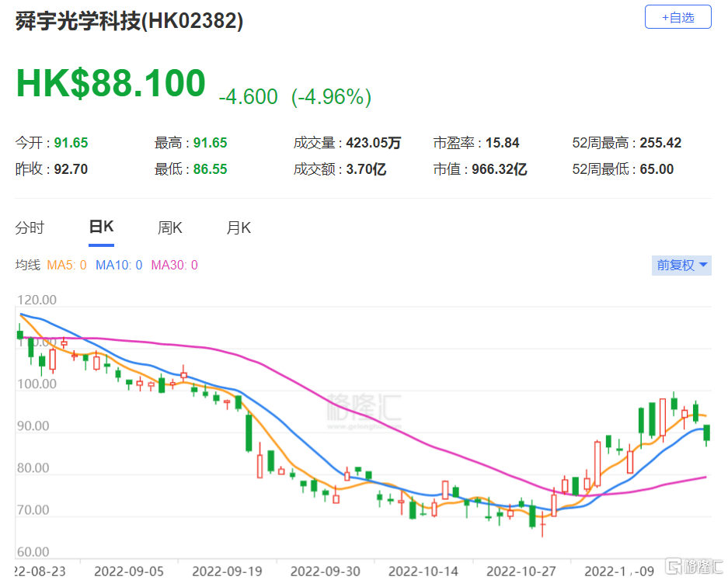Image resolution: width=728 pixels, height=580 pixels.
Task: Click the stock title 舜宇光学科技(HK02382)
Action: tap(129, 21)
